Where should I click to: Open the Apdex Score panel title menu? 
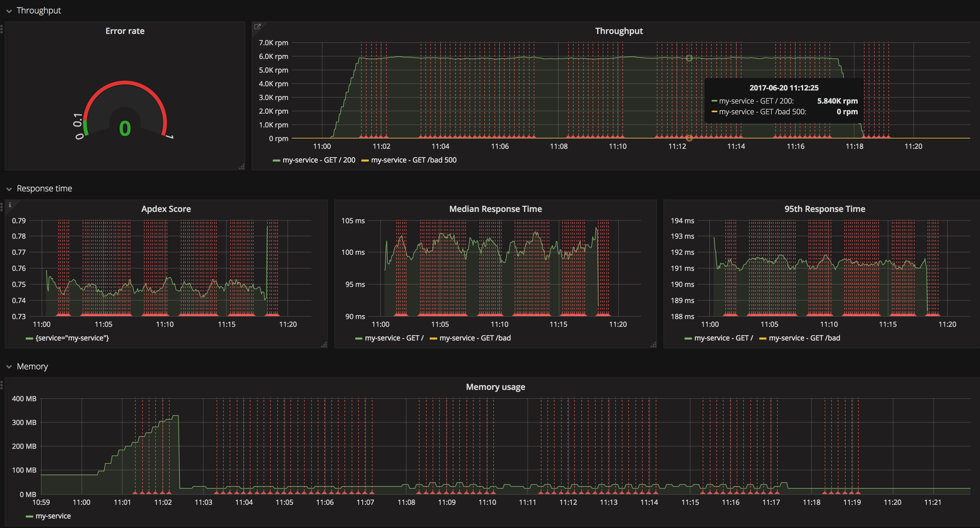(166, 209)
